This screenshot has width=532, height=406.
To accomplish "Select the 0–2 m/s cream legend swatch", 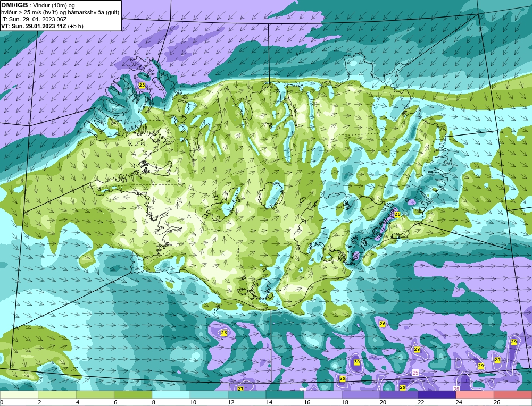I will coord(19,394).
